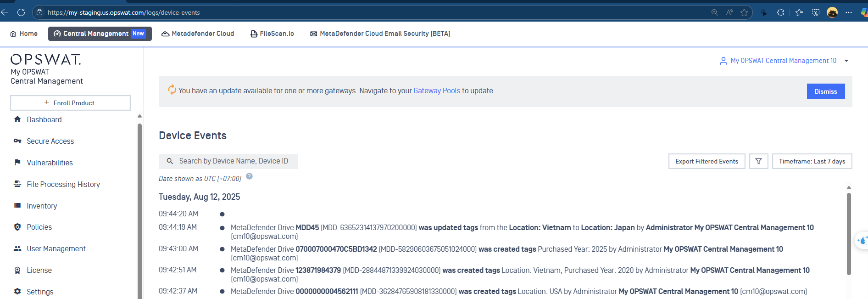Add this page to favorites with the star

pyautogui.click(x=744, y=12)
